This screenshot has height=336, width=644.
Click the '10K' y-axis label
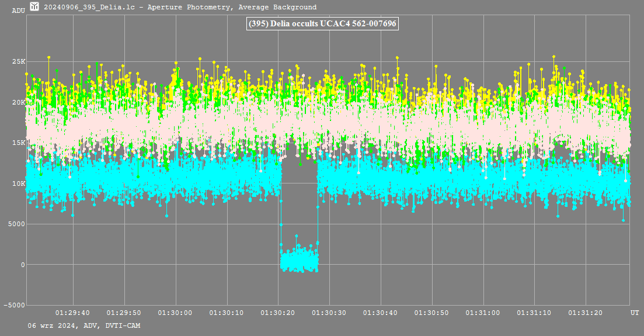click(x=19, y=184)
